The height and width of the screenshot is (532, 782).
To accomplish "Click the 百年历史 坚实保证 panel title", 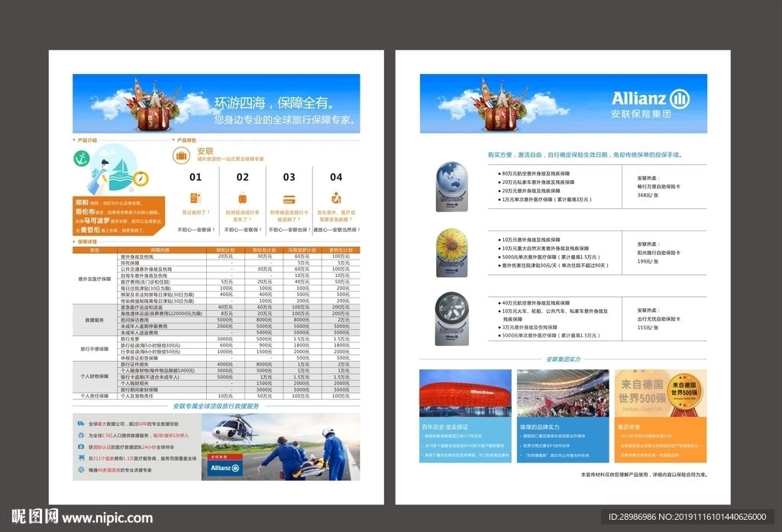I will 445,427.
